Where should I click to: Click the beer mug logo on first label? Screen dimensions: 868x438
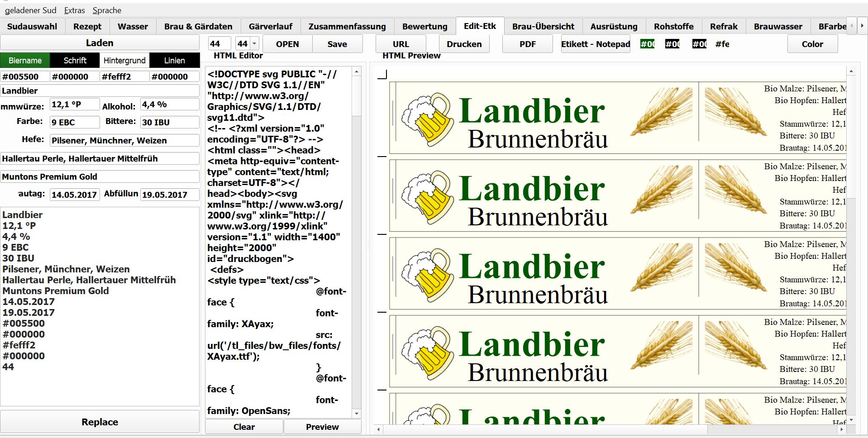pyautogui.click(x=427, y=119)
